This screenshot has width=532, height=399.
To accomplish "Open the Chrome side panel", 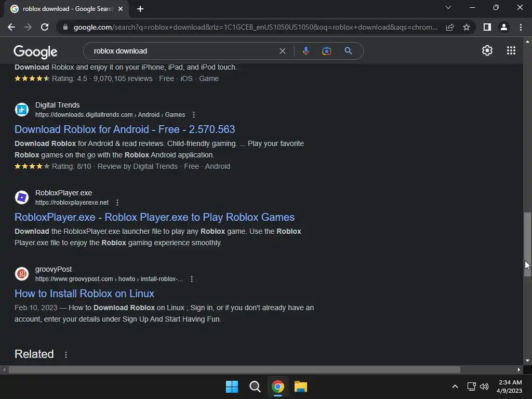I will [x=487, y=27].
